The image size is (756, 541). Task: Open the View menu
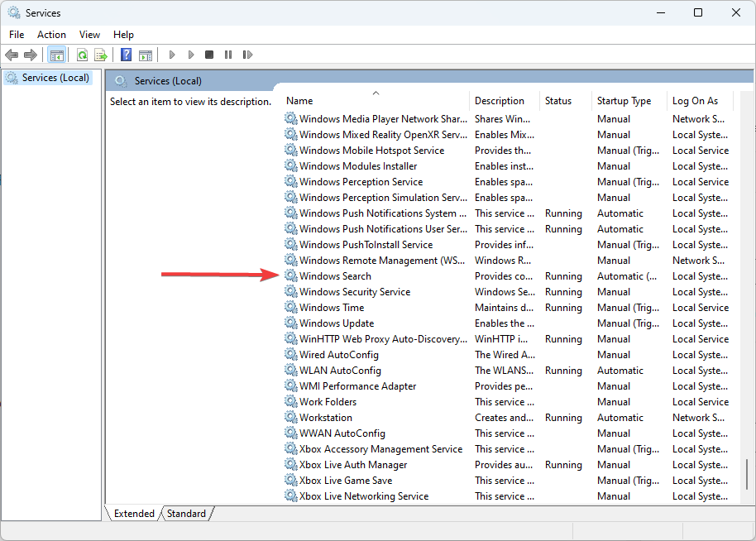click(89, 35)
